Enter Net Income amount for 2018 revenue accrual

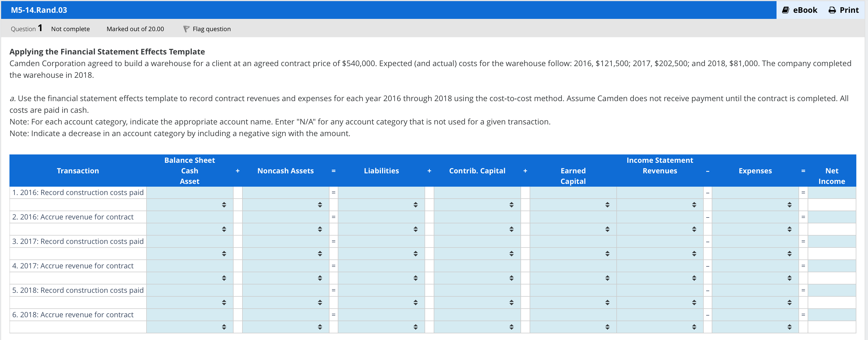831,315
